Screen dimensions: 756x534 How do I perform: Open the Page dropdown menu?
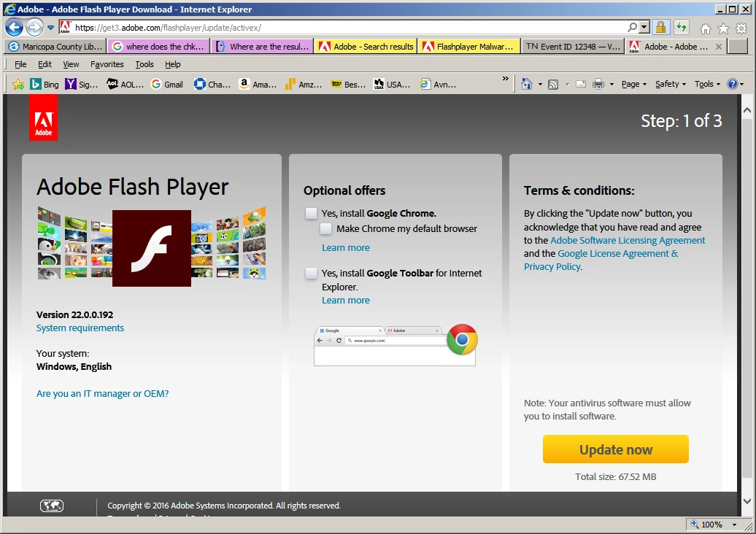[634, 85]
